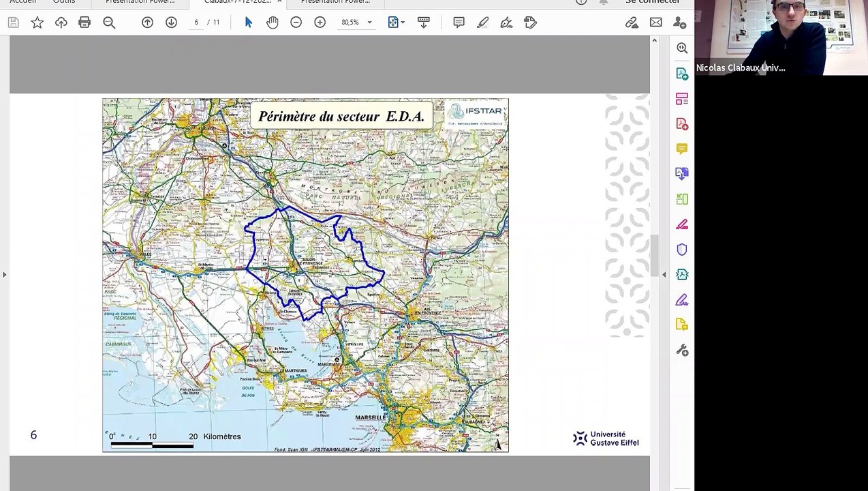Click the page number input field

pyautogui.click(x=196, y=23)
